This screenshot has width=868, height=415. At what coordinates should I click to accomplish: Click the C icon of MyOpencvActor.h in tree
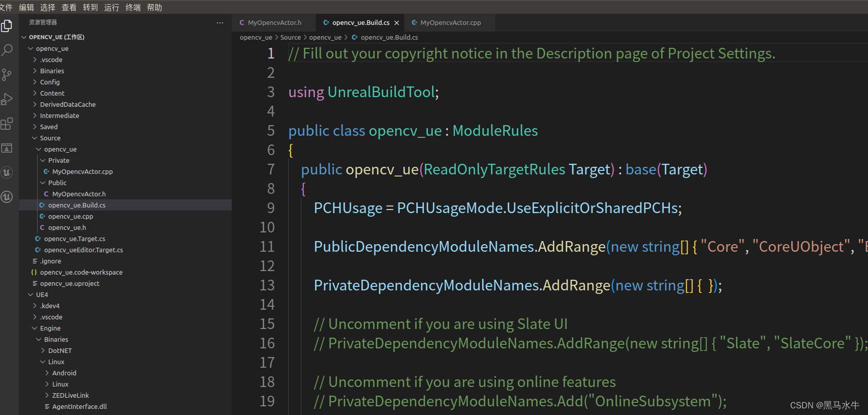[46, 194]
